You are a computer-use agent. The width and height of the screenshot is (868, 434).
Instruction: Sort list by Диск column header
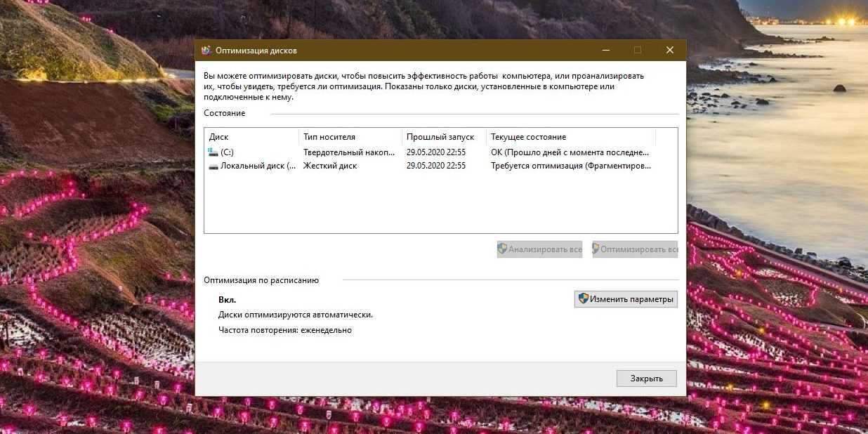[x=251, y=137]
